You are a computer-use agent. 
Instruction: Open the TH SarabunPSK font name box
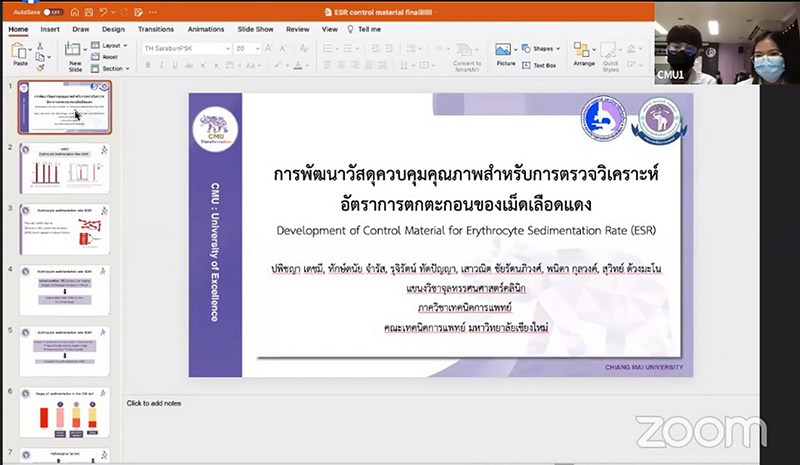coord(186,48)
